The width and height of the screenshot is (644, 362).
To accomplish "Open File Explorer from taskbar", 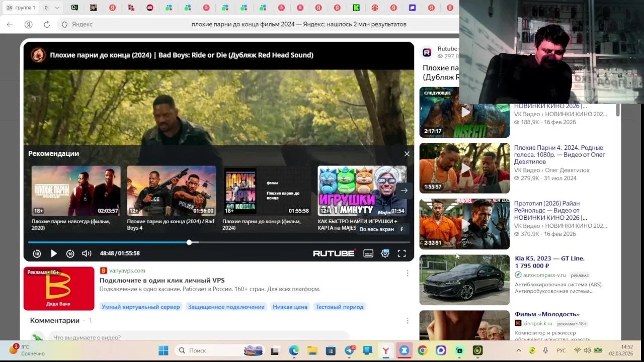I will pyautogui.click(x=312, y=350).
